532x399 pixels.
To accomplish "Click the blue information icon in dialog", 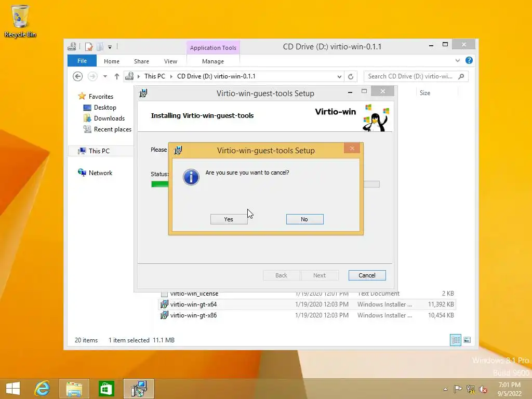I will (191, 177).
